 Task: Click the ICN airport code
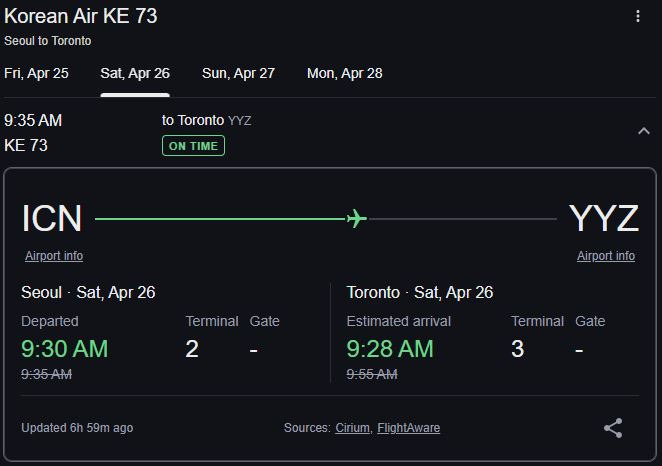(x=52, y=218)
